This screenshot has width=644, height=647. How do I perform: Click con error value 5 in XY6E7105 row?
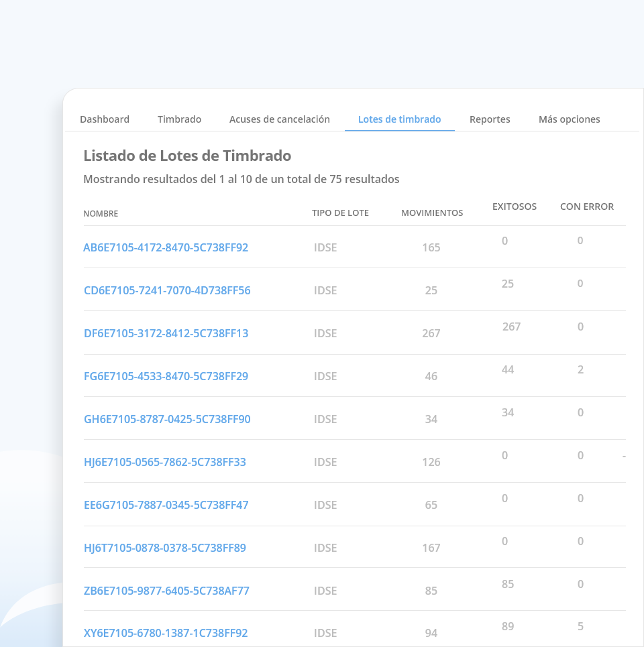[580, 626]
